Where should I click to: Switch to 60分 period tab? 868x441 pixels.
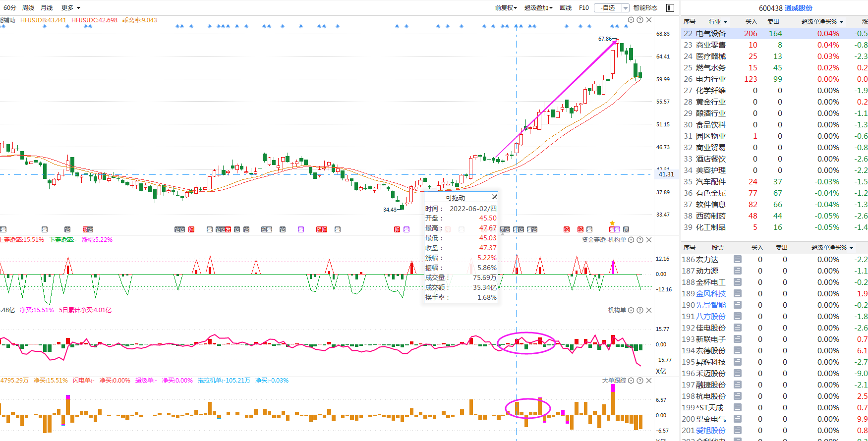pos(10,8)
